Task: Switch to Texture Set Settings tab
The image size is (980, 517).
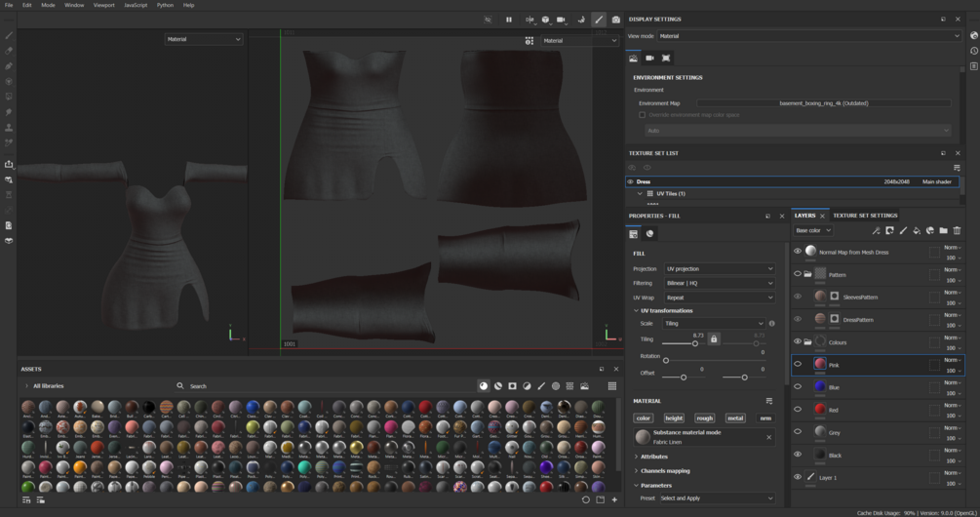Action: pyautogui.click(x=864, y=216)
